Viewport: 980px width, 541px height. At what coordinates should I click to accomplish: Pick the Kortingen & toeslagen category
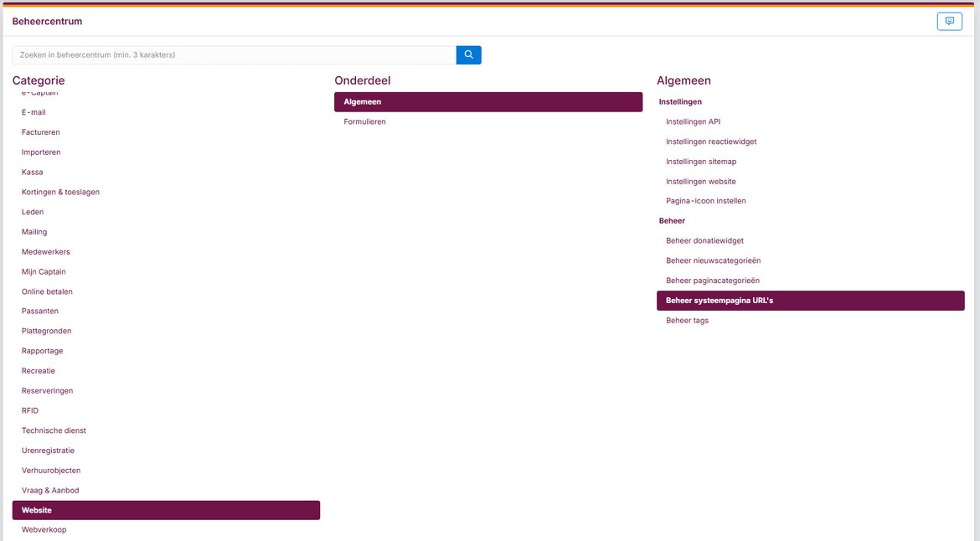click(60, 192)
